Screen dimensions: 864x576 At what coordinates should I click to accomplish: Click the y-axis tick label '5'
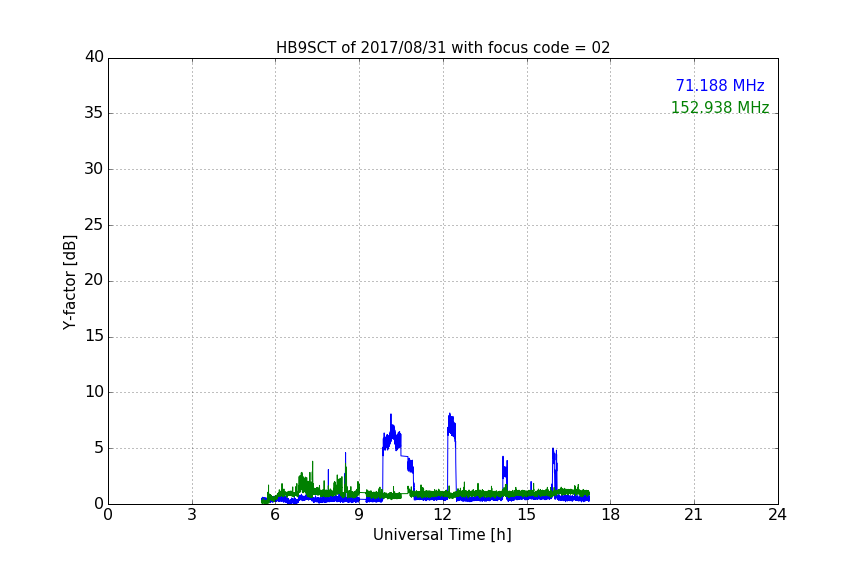point(99,448)
